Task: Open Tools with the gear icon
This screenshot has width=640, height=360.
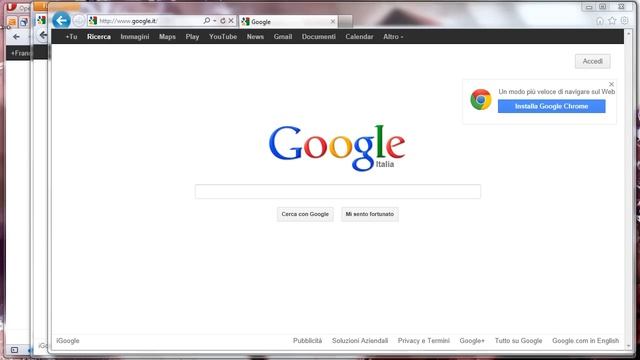Action: tap(624, 20)
